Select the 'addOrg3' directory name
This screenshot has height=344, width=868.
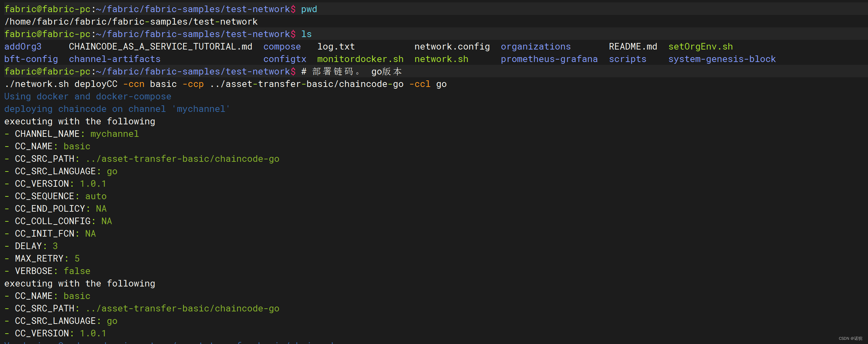point(23,47)
